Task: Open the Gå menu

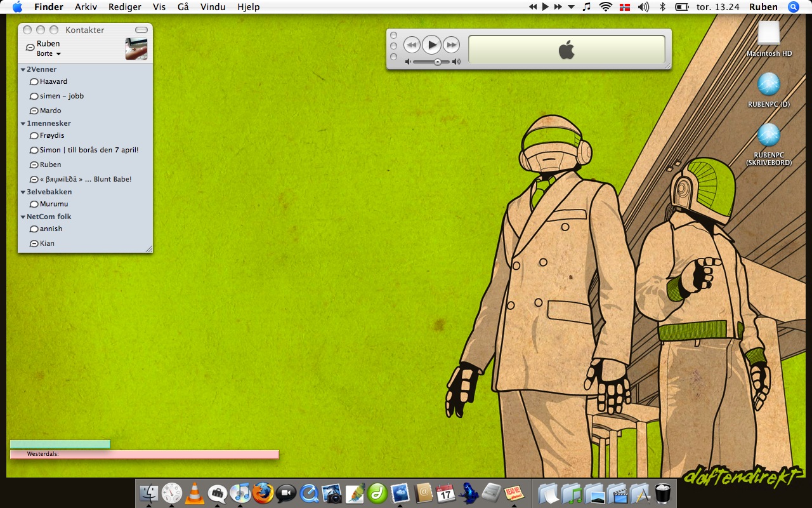Action: [x=183, y=7]
